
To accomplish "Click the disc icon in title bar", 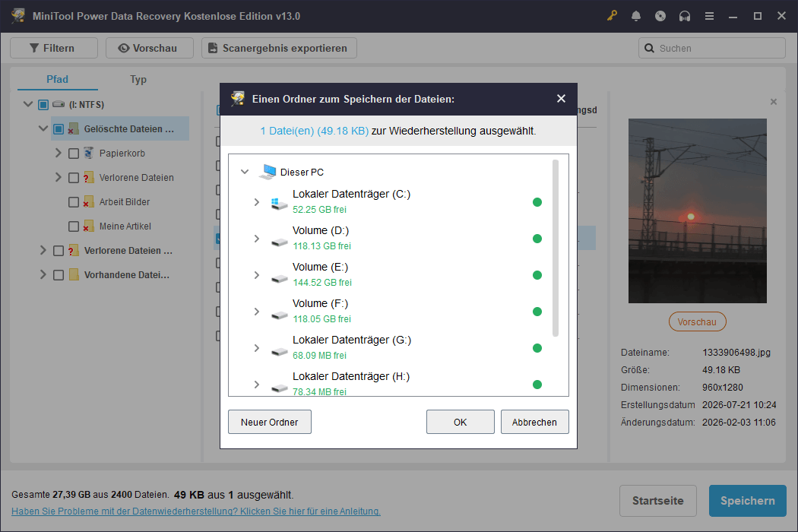I will click(x=660, y=16).
